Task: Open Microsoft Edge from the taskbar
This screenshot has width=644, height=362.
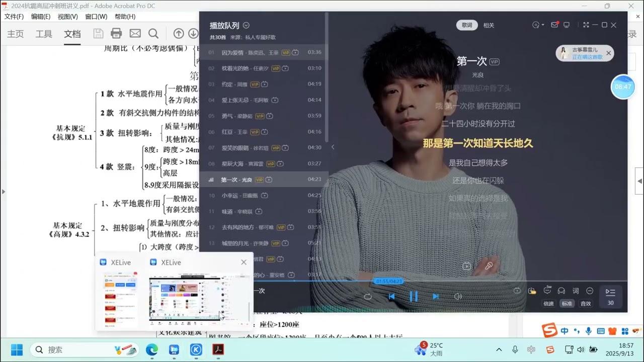Action: 151,349
